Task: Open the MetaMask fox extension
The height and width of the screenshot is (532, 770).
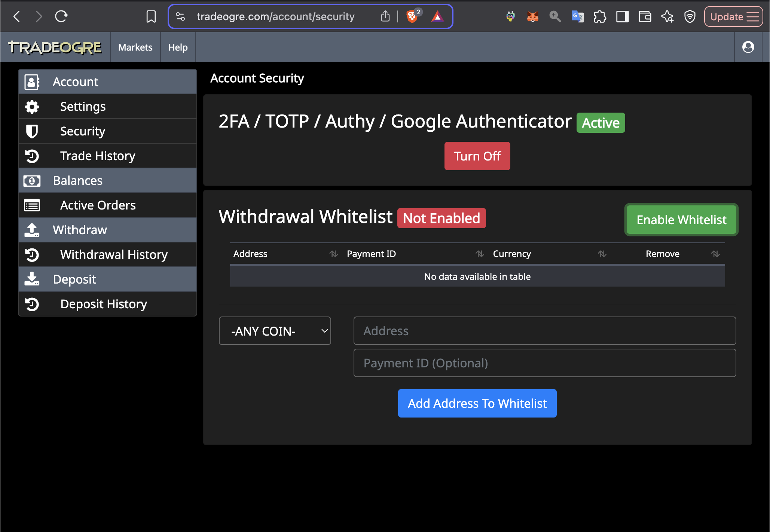Action: 532,16
